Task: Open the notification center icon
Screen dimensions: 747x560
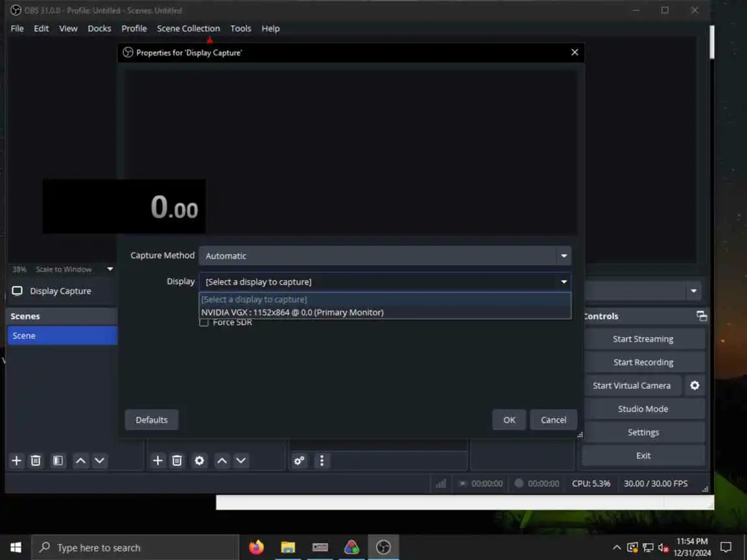Action: point(726,547)
